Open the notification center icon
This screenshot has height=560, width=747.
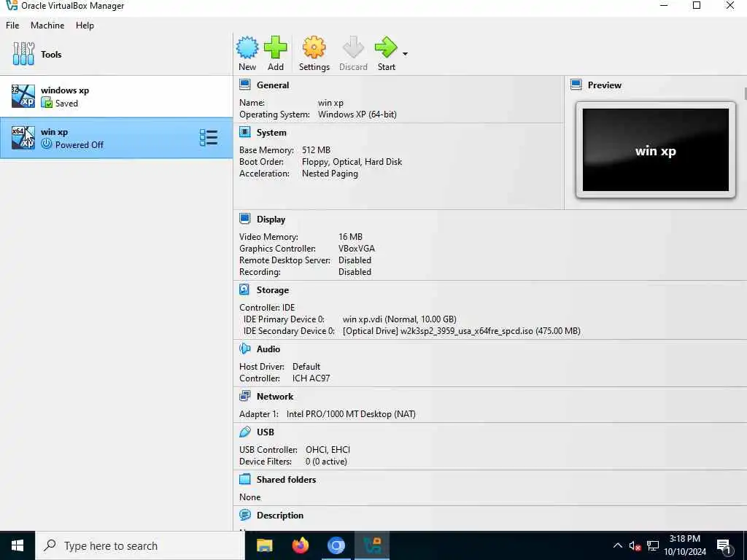(x=724, y=546)
